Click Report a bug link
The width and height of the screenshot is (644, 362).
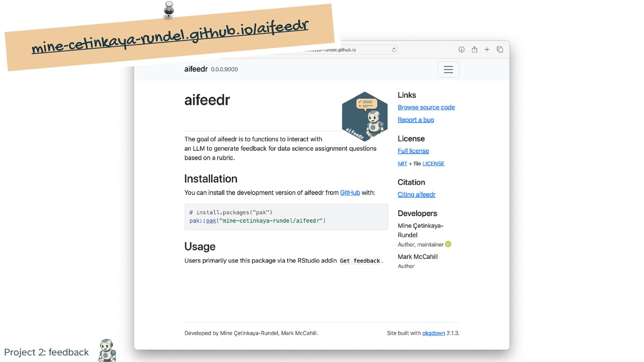point(416,120)
